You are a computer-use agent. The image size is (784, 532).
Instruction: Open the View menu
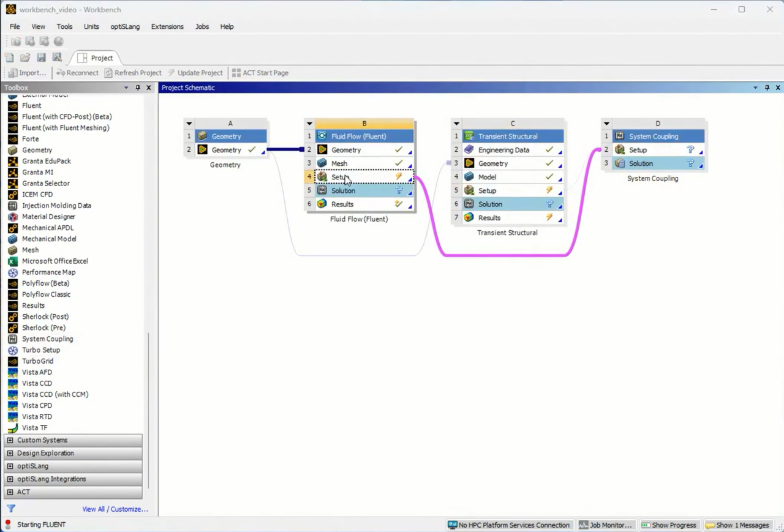tap(38, 26)
